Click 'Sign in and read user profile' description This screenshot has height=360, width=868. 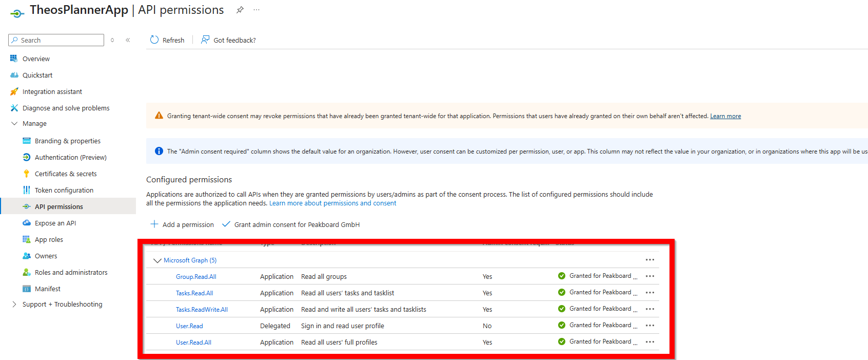pyautogui.click(x=342, y=326)
